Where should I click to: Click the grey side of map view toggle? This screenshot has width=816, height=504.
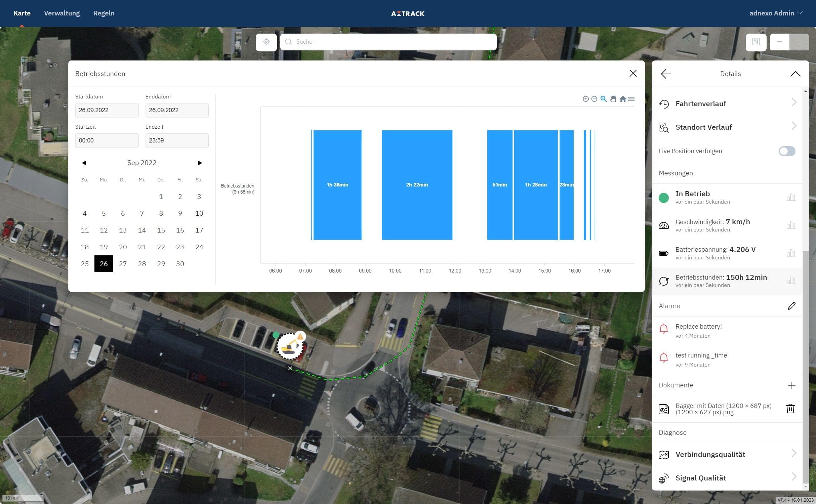tap(799, 42)
